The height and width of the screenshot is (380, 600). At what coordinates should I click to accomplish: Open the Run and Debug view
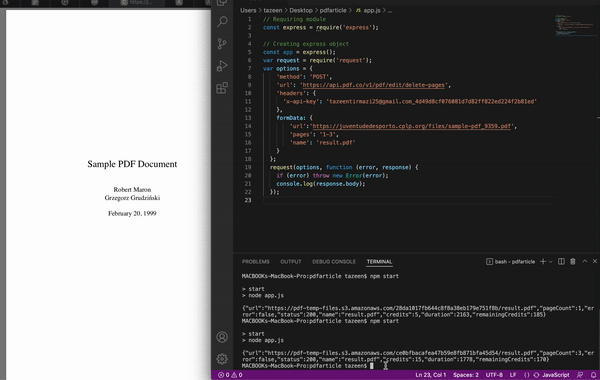(222, 66)
